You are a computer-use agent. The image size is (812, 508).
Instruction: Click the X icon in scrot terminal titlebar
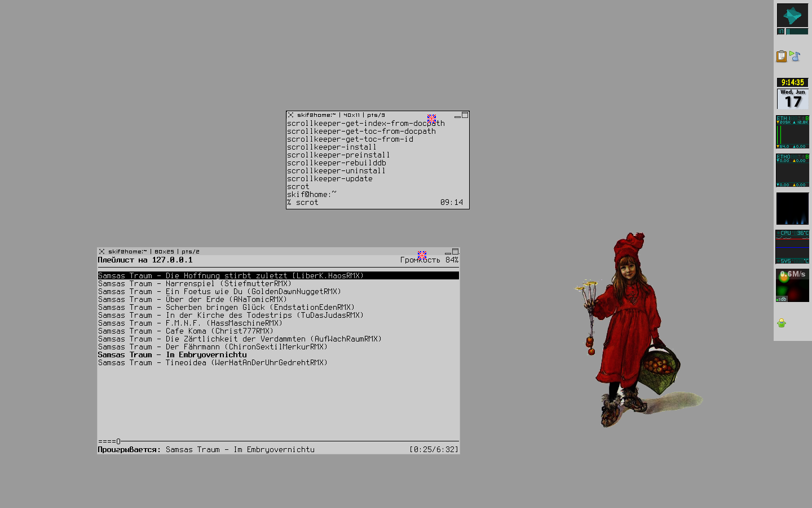[290, 115]
